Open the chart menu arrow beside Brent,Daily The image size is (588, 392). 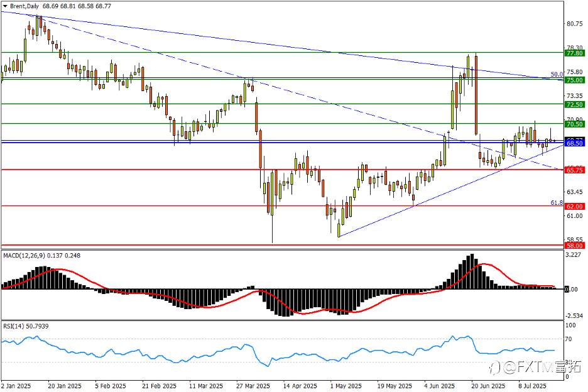pyautogui.click(x=5, y=6)
